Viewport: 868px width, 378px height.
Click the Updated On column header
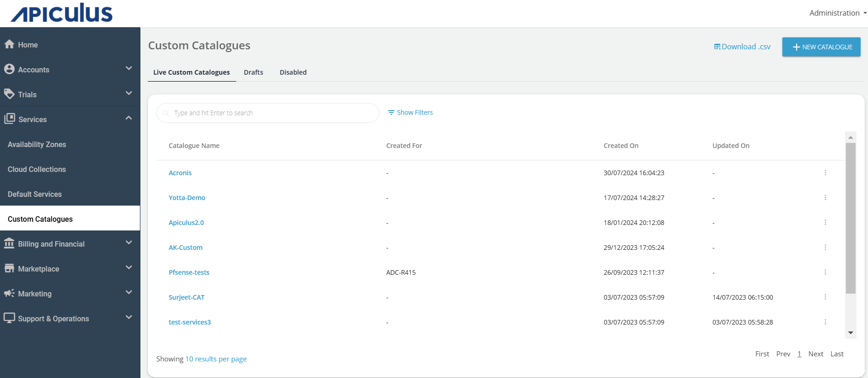731,146
